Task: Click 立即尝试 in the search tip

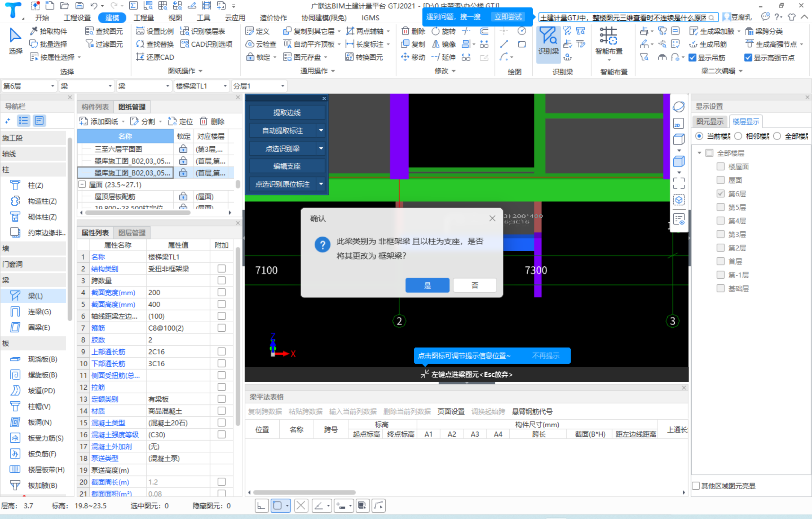Action: [x=508, y=17]
